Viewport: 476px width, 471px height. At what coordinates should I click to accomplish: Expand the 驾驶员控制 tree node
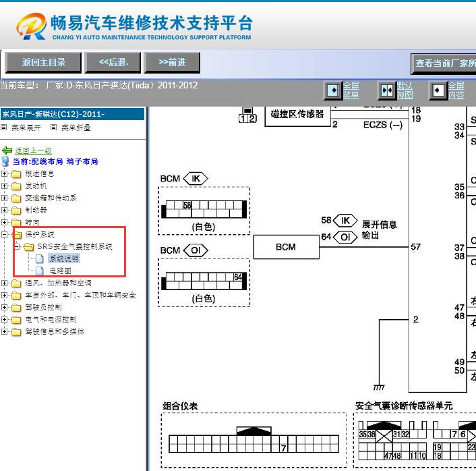4,308
